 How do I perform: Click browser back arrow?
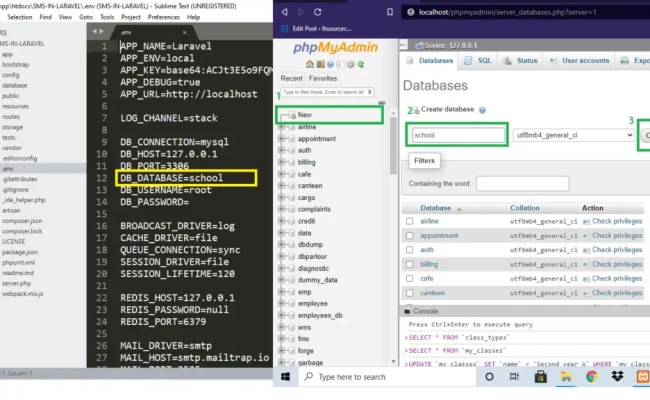284,12
